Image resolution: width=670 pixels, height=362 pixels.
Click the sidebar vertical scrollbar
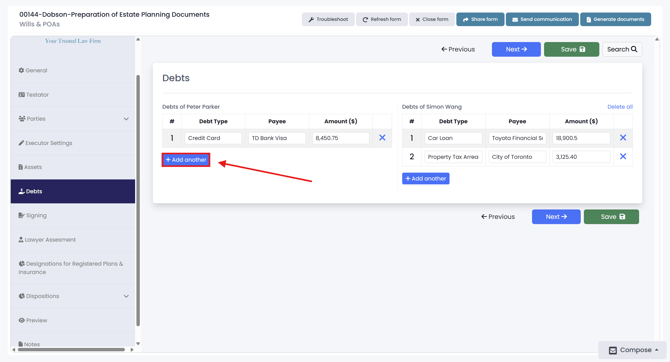(x=138, y=200)
